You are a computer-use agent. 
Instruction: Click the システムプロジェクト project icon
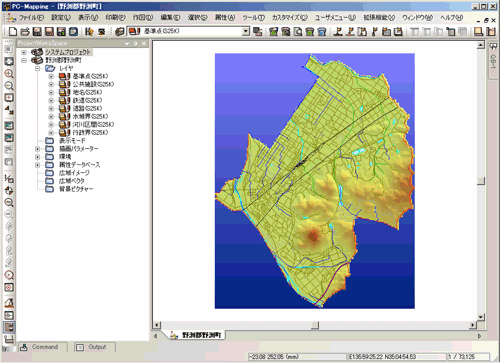click(37, 52)
